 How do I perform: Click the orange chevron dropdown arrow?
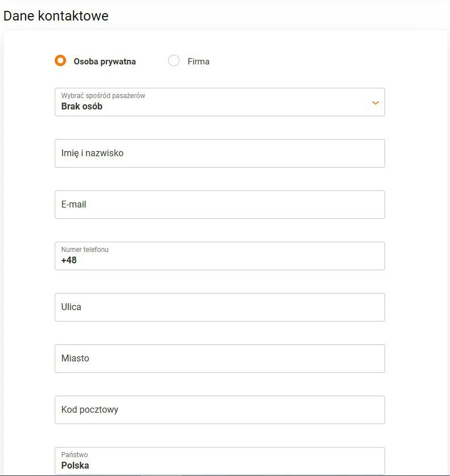click(x=375, y=103)
